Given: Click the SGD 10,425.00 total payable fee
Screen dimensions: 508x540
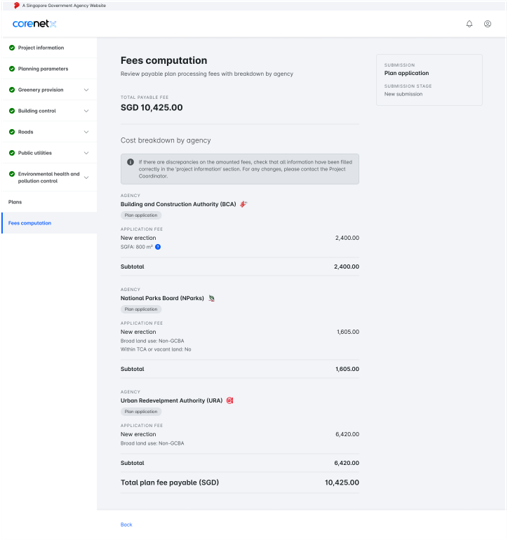Looking at the screenshot, I should pos(152,107).
